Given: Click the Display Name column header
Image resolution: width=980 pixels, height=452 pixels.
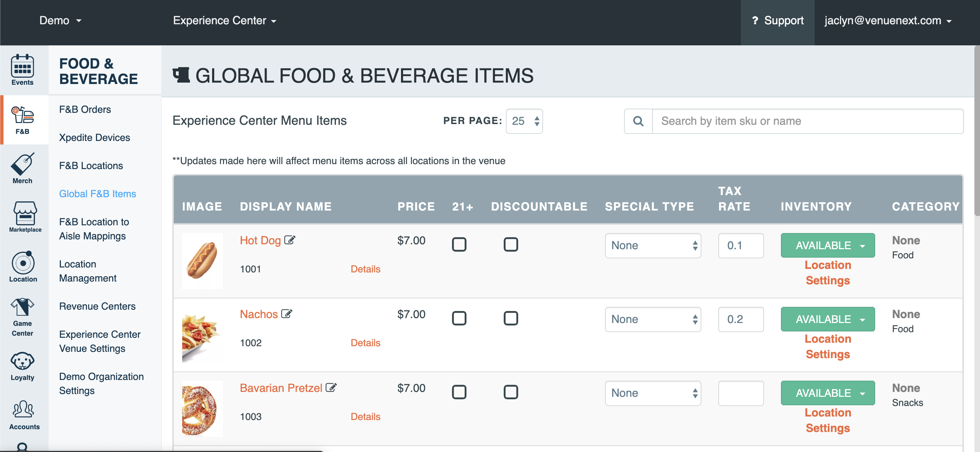Looking at the screenshot, I should [x=286, y=206].
